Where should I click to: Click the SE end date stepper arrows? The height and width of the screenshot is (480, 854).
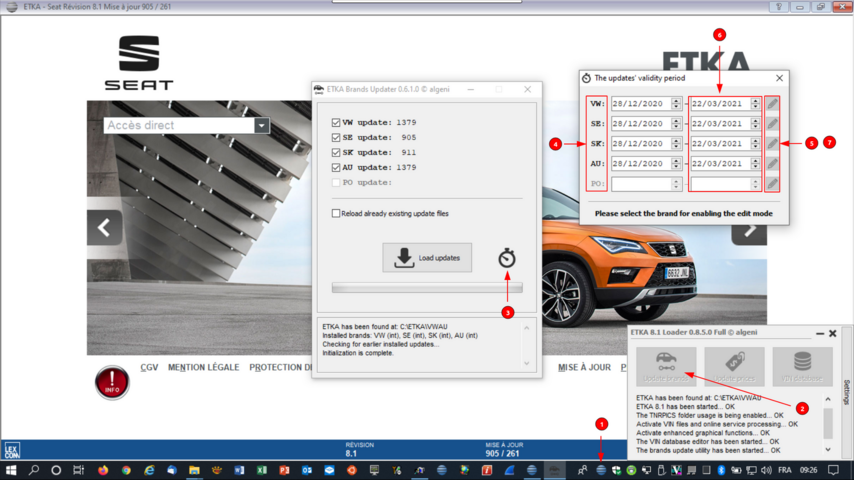click(755, 124)
